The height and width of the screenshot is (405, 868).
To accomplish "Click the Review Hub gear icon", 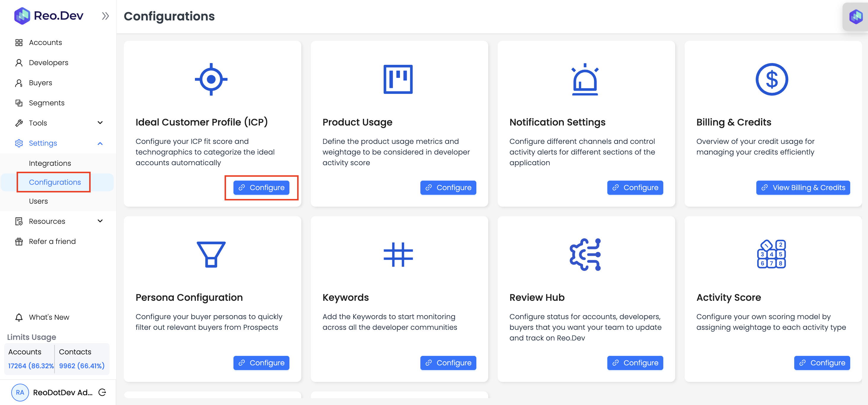I will [x=584, y=254].
